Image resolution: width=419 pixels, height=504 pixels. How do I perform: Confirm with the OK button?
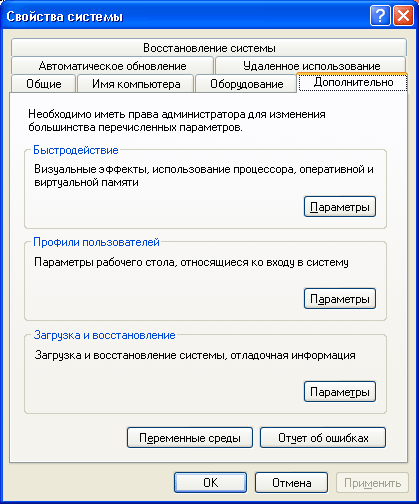point(210,483)
